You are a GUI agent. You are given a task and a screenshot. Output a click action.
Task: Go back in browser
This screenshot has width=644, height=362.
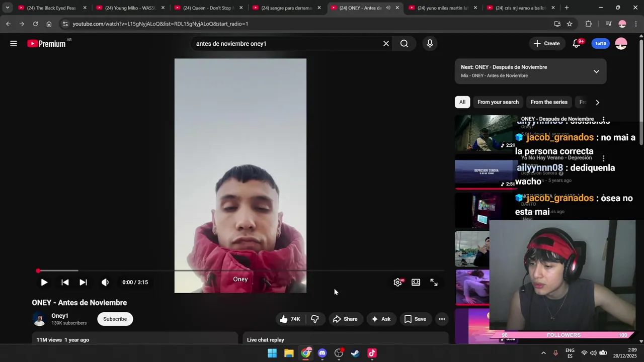pos(8,24)
